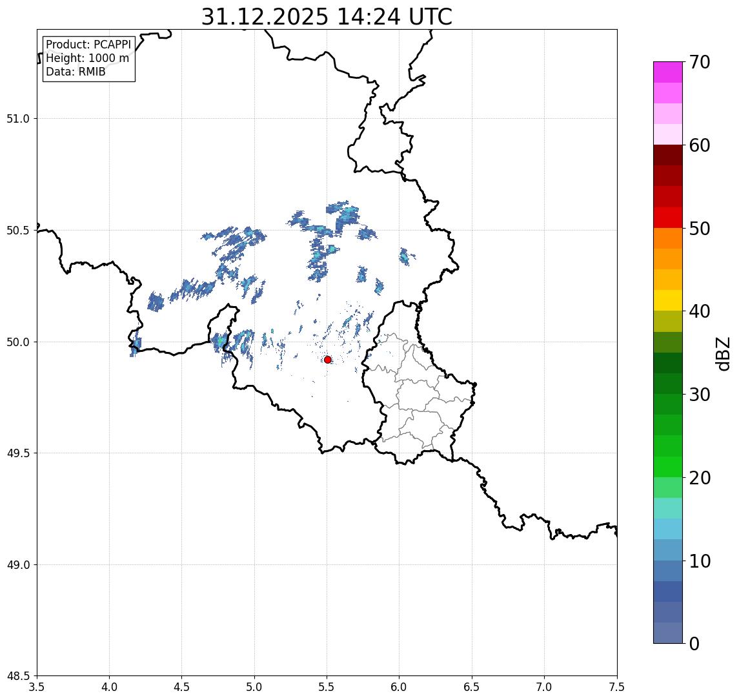Viewport: 739px width, 700px height.
Task: Click colorbar tick value 30
Action: (x=700, y=395)
